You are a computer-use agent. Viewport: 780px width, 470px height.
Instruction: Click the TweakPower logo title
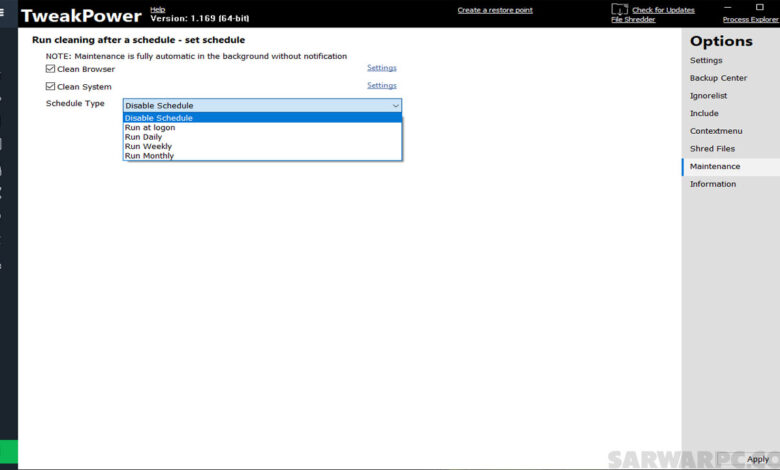[81, 16]
